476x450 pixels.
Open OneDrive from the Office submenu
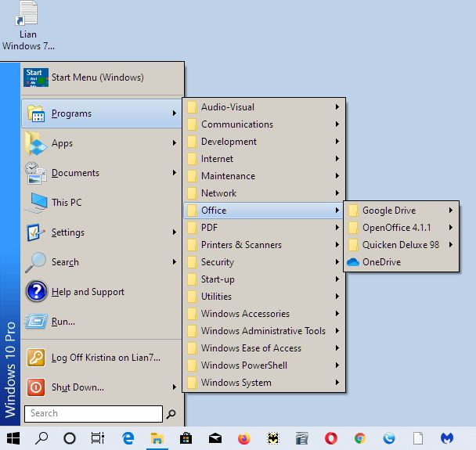click(x=381, y=262)
